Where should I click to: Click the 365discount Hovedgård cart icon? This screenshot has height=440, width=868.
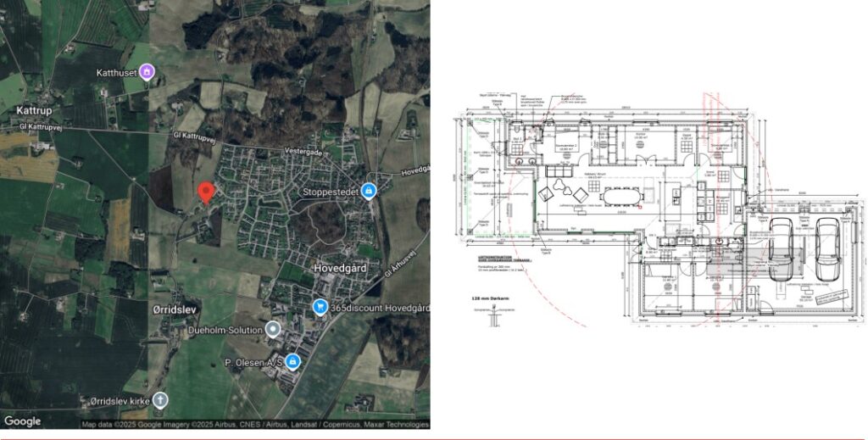pos(319,306)
